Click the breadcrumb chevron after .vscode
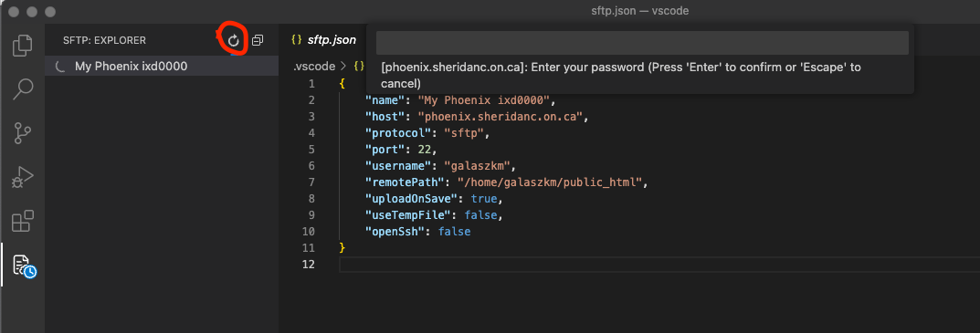The image size is (980, 333). 342,66
